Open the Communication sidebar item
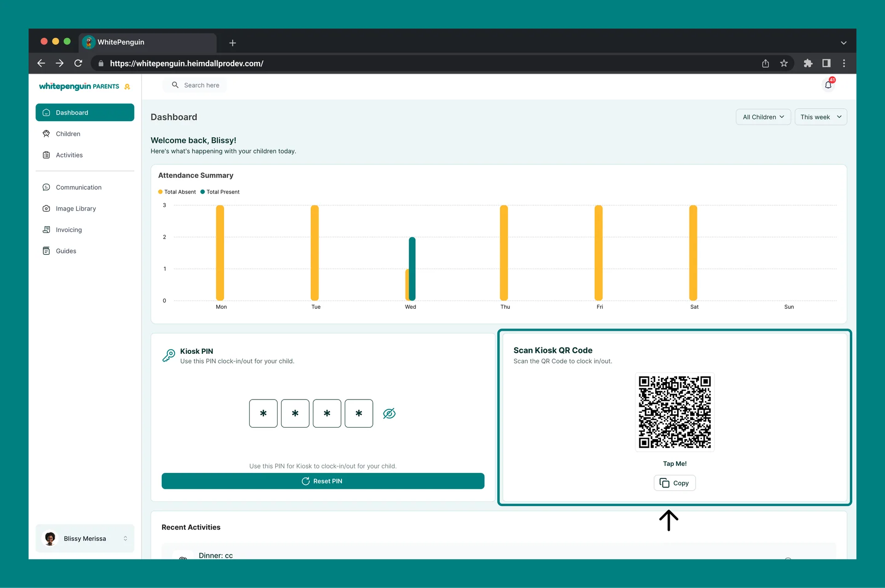885x588 pixels. [x=85, y=187]
